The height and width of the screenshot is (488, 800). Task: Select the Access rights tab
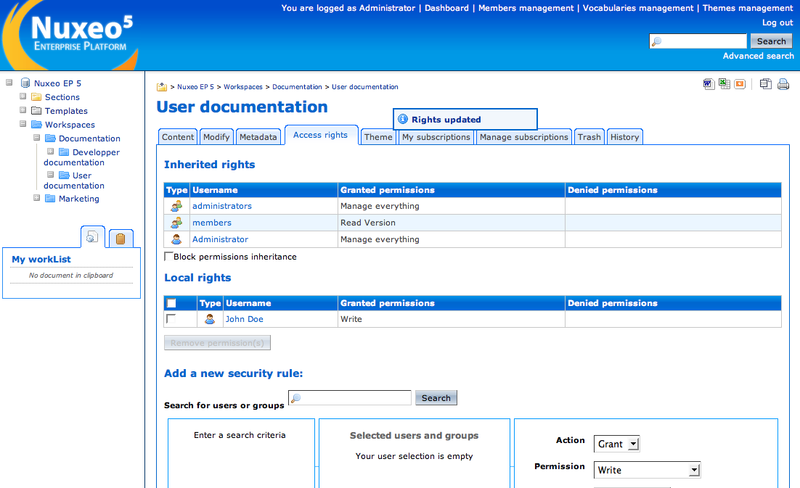[320, 135]
